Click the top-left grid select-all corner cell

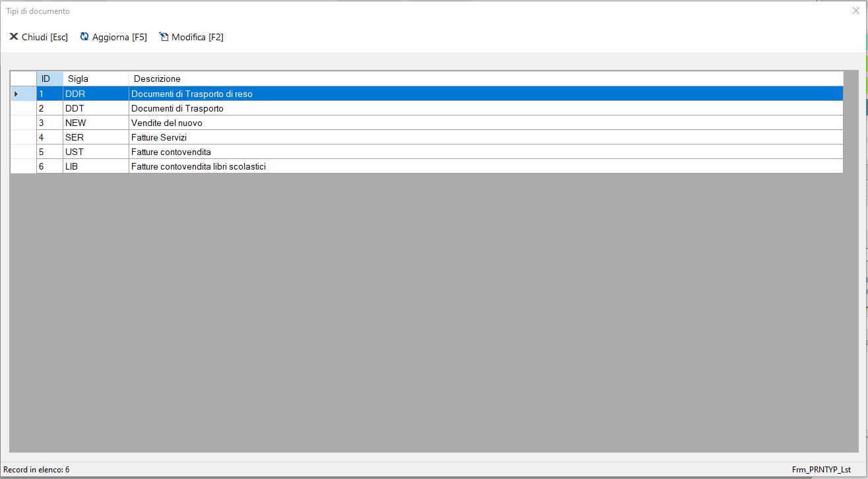point(23,79)
